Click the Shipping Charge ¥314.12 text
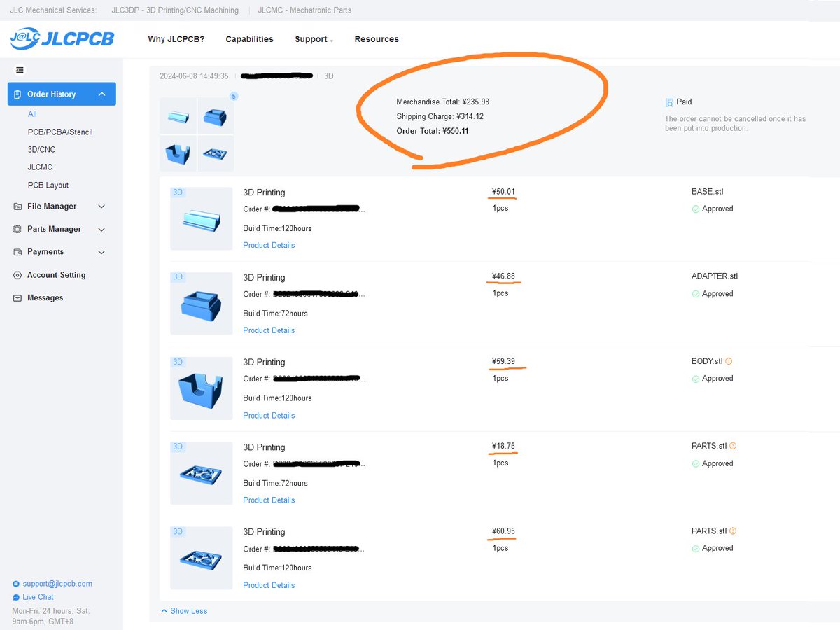The height and width of the screenshot is (630, 840). pyautogui.click(x=440, y=116)
